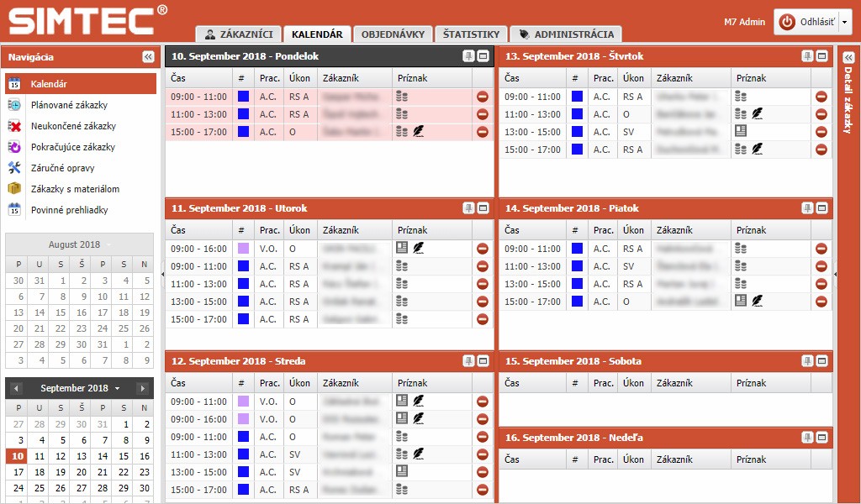Switch to the Štatistiky tab

[x=472, y=34]
